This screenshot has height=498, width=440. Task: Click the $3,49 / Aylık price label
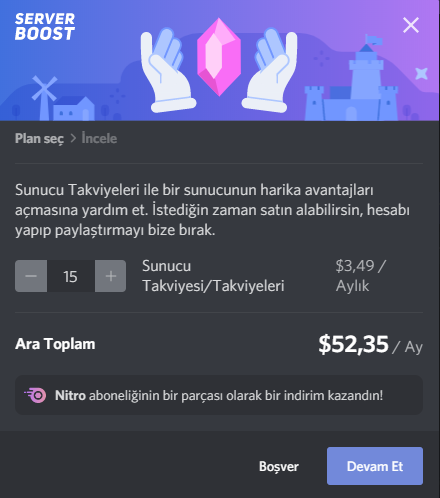pyautogui.click(x=361, y=276)
